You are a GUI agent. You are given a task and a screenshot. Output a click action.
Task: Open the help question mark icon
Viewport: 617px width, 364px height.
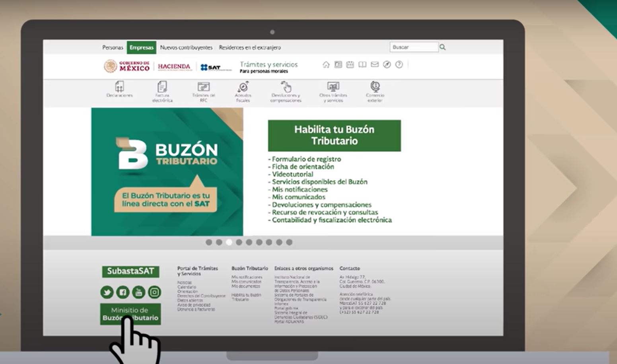[x=399, y=64]
